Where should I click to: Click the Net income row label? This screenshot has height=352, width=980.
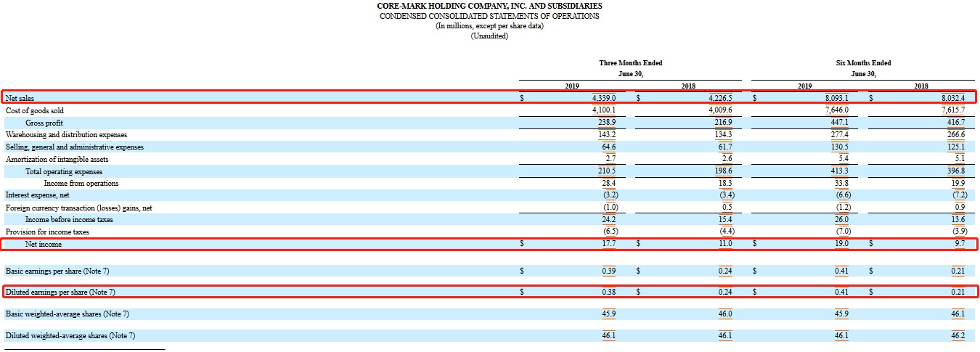click(x=44, y=245)
